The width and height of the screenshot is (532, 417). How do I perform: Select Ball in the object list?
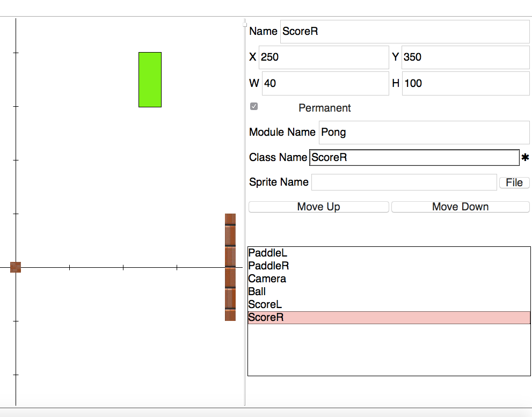(x=257, y=291)
